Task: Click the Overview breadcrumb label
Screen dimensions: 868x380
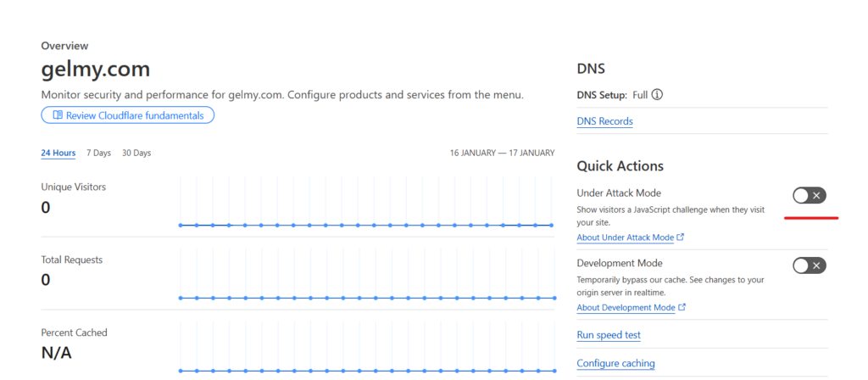Action: 64,46
